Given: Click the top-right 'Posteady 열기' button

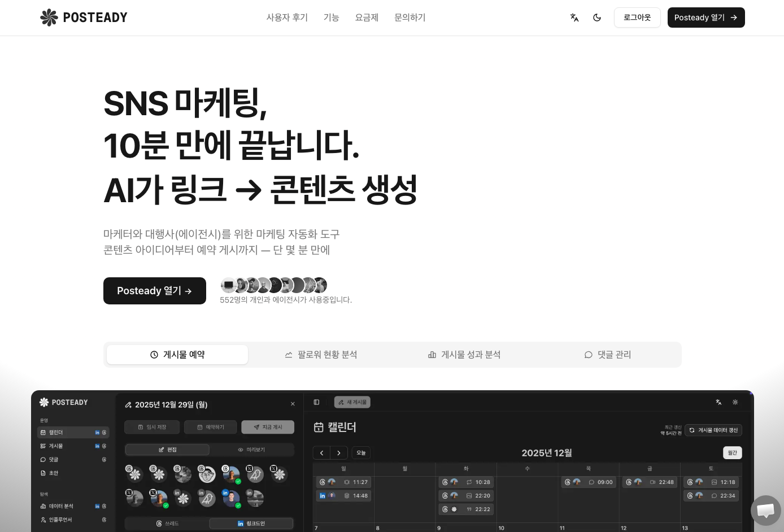Looking at the screenshot, I should click(x=706, y=18).
